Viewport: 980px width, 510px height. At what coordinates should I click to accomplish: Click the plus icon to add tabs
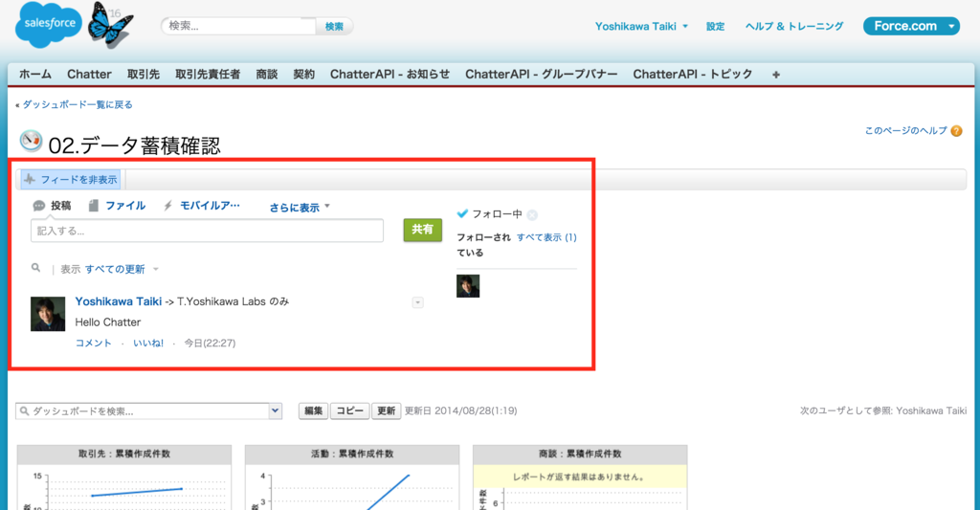tap(775, 75)
